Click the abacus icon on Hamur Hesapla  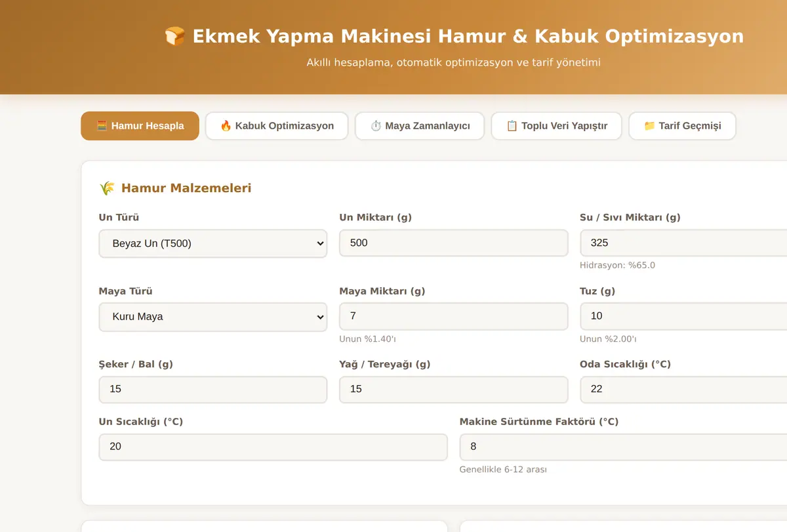click(x=102, y=126)
